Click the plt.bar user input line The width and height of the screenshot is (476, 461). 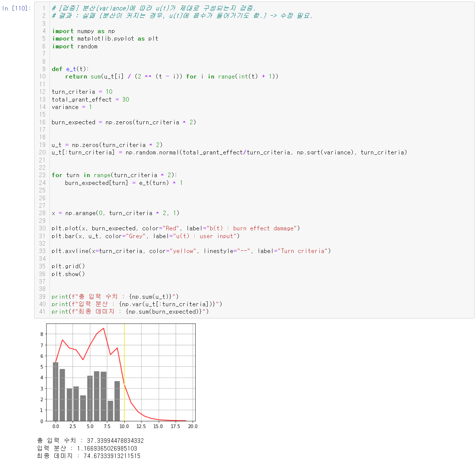point(146,236)
